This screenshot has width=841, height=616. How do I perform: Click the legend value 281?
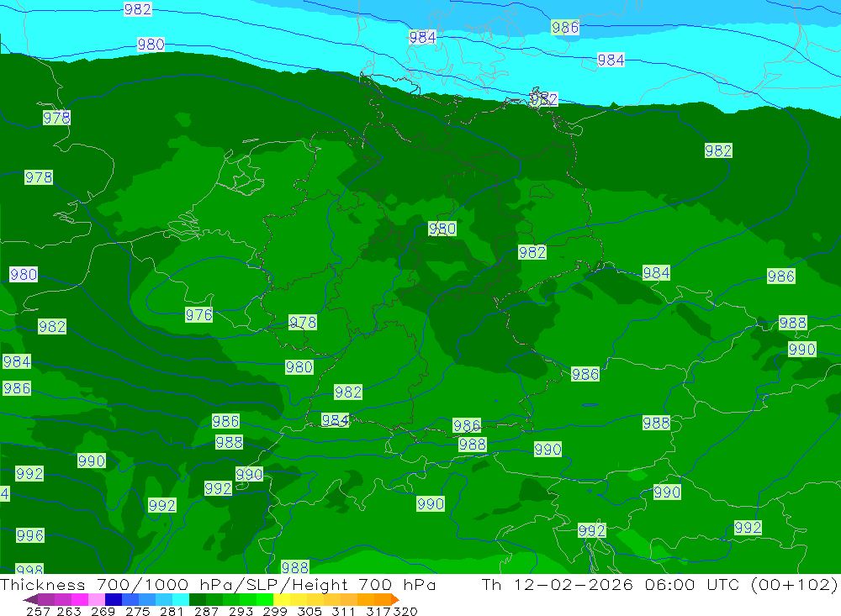click(171, 611)
